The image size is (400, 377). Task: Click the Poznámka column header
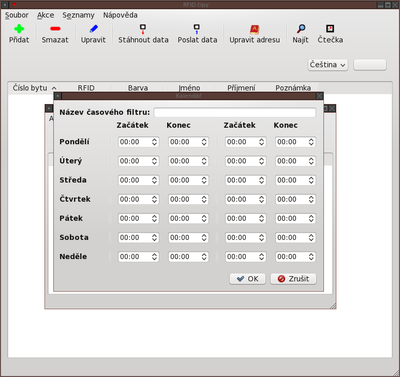coord(293,88)
